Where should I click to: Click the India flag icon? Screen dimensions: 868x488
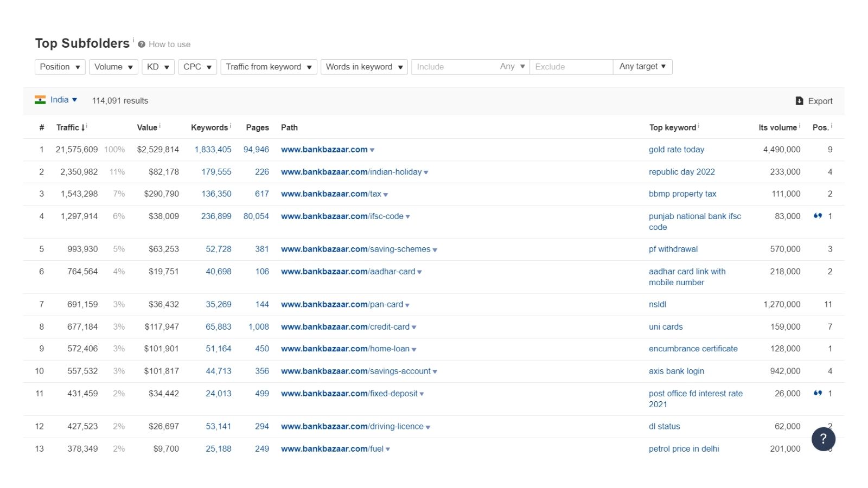[40, 100]
